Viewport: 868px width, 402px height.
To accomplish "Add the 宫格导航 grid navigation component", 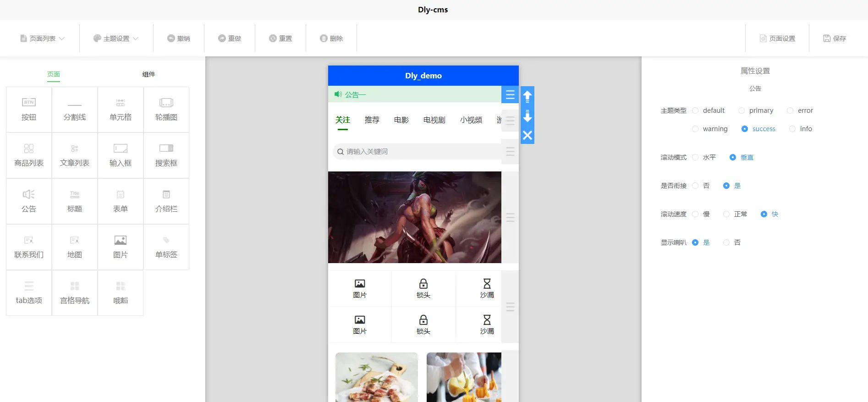I will click(x=75, y=293).
